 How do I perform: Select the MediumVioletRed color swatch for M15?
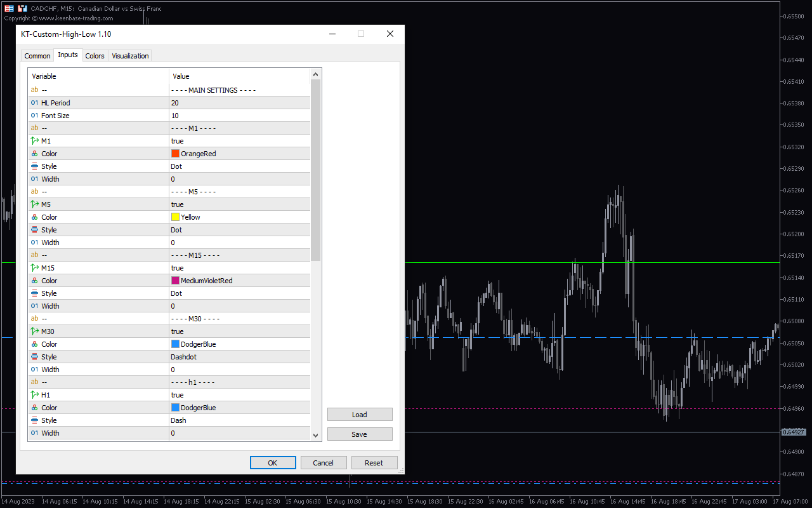(175, 281)
